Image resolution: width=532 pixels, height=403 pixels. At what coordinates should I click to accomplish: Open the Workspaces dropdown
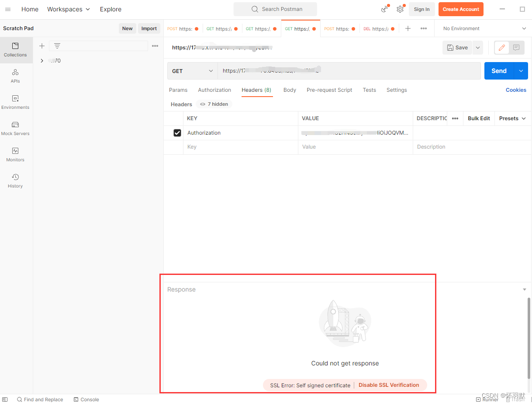[x=69, y=9]
